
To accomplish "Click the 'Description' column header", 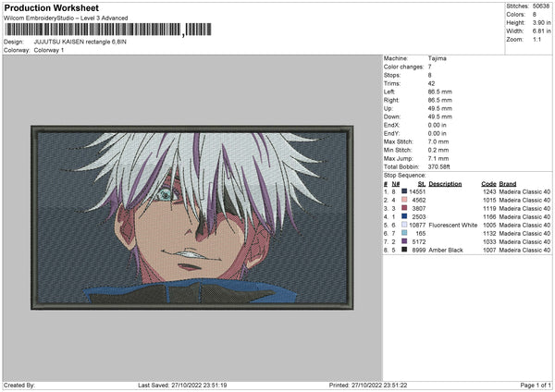I will point(445,184).
